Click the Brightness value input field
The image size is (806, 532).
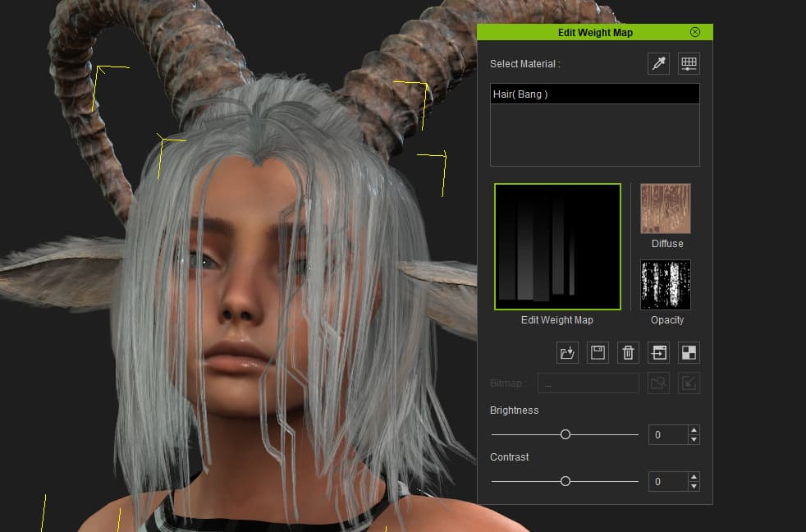coord(667,434)
